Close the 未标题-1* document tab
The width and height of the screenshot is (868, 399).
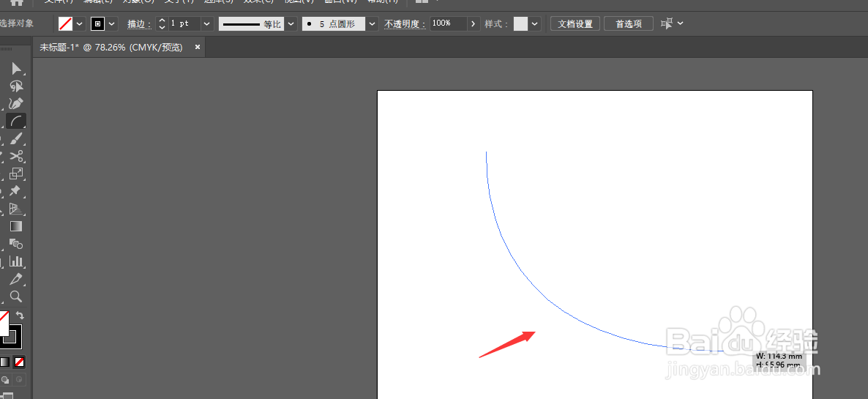tap(197, 48)
